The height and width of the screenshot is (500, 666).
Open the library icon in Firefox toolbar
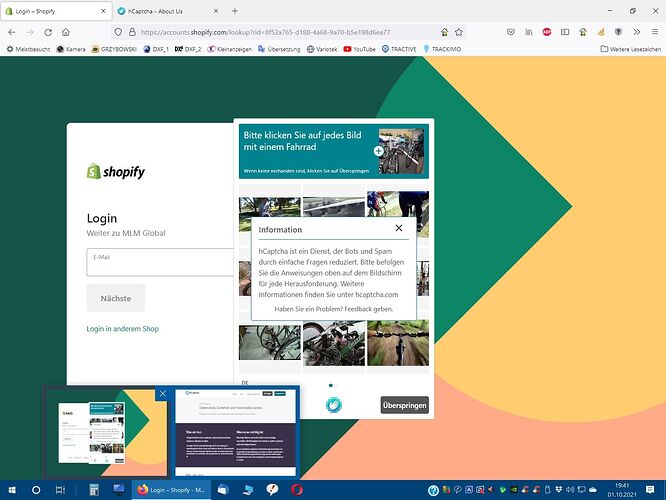click(529, 32)
